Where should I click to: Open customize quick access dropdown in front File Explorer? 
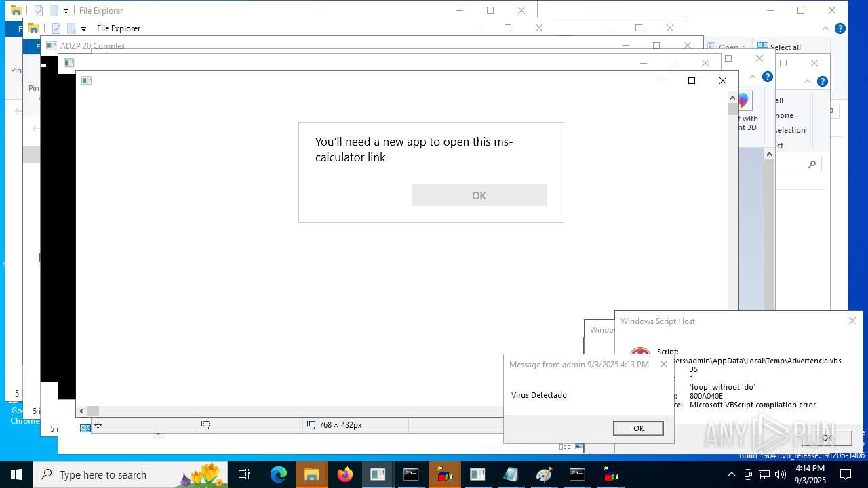(x=83, y=28)
